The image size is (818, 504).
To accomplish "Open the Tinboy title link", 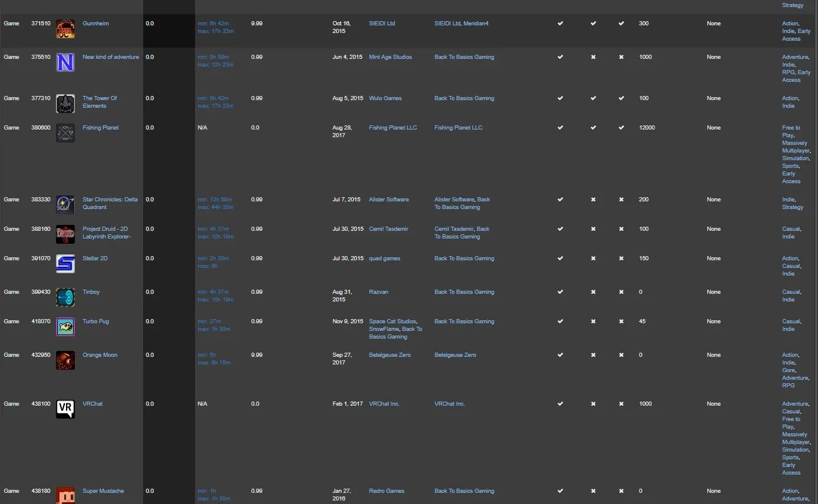I will pyautogui.click(x=91, y=292).
